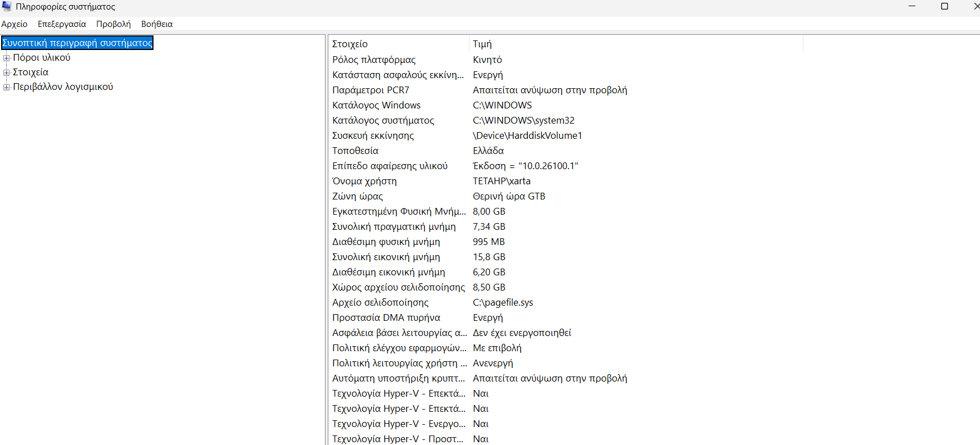Select the Ρόλος πλατφόρμας row
This screenshot has width=980, height=445.
(x=566, y=60)
